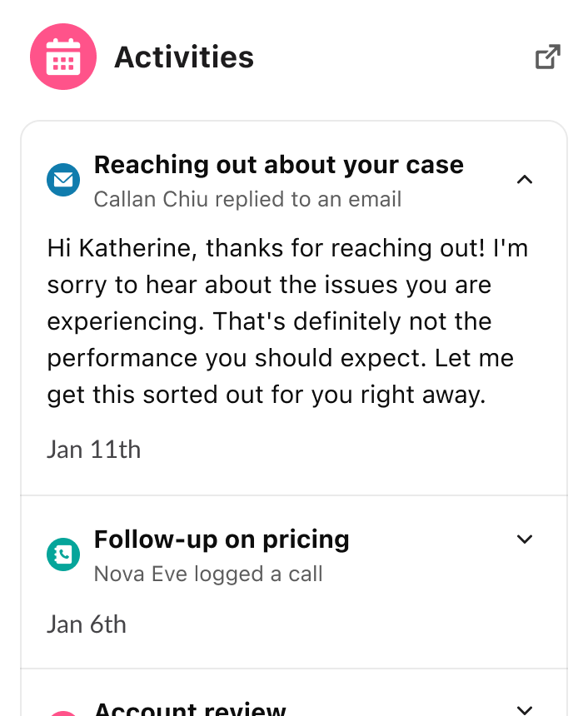Click the pink Activities calendar icon
Image resolution: width=588 pixels, height=716 pixels.
(x=63, y=57)
